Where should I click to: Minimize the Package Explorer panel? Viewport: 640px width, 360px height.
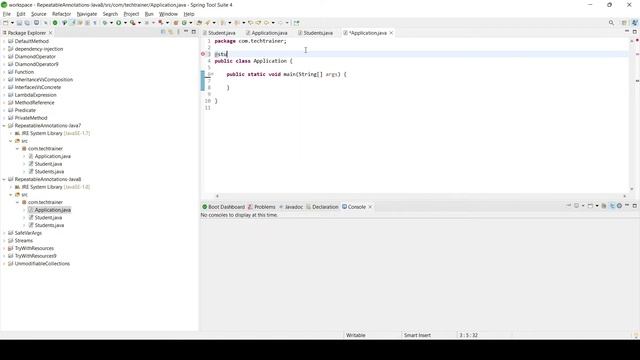click(x=186, y=31)
